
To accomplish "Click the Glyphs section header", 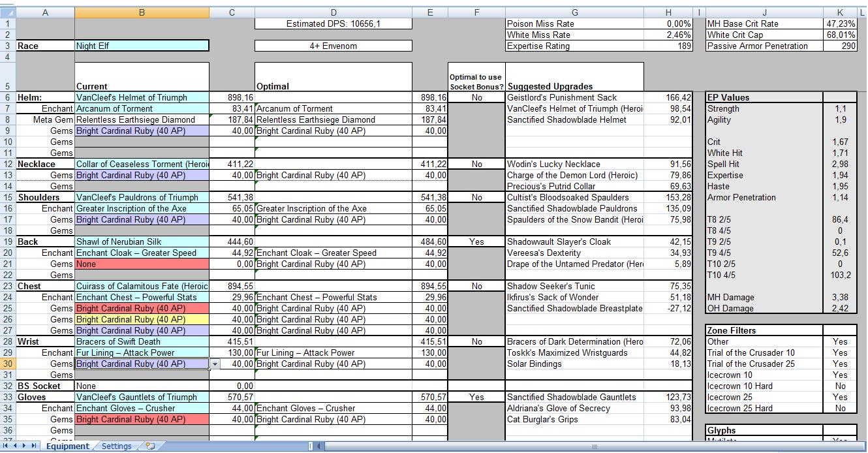I will [764, 430].
